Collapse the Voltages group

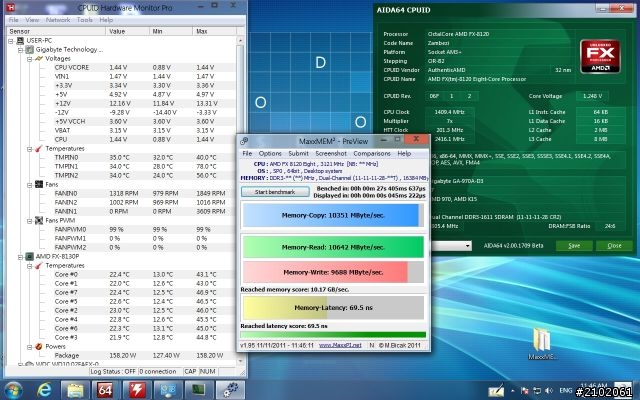click(x=29, y=59)
